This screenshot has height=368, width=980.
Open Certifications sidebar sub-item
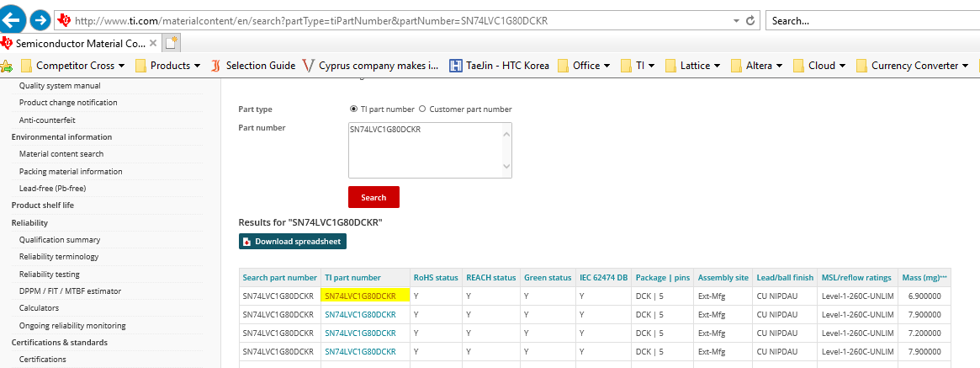point(43,360)
